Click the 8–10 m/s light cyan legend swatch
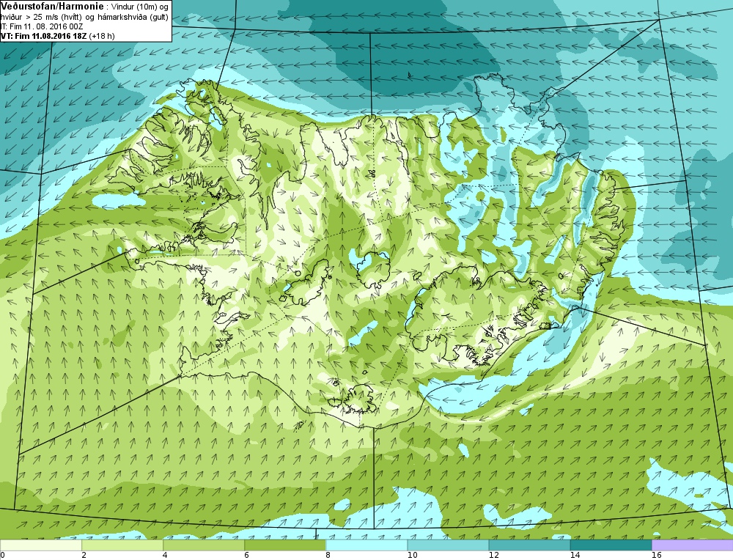This screenshot has width=733, height=560. pos(366,545)
